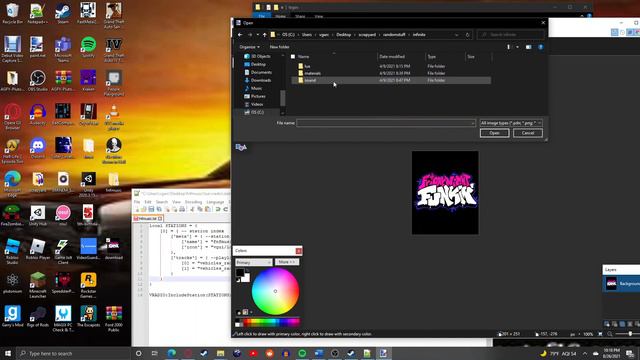
Task: Expand the recent locations dropdown arrow
Action: pos(257,35)
